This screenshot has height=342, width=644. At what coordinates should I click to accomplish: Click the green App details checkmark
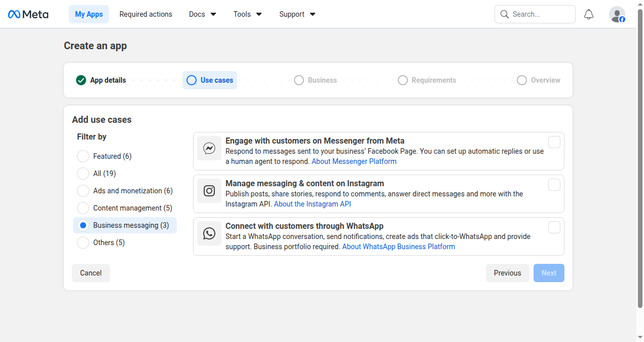81,80
